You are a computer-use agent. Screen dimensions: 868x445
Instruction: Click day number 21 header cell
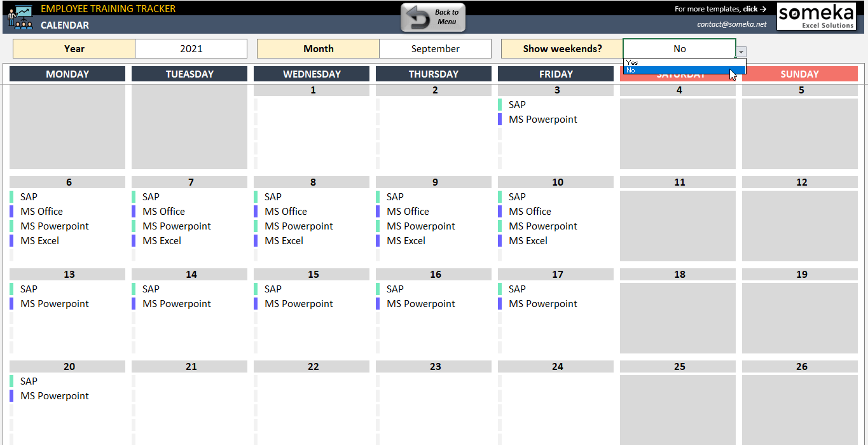click(189, 367)
